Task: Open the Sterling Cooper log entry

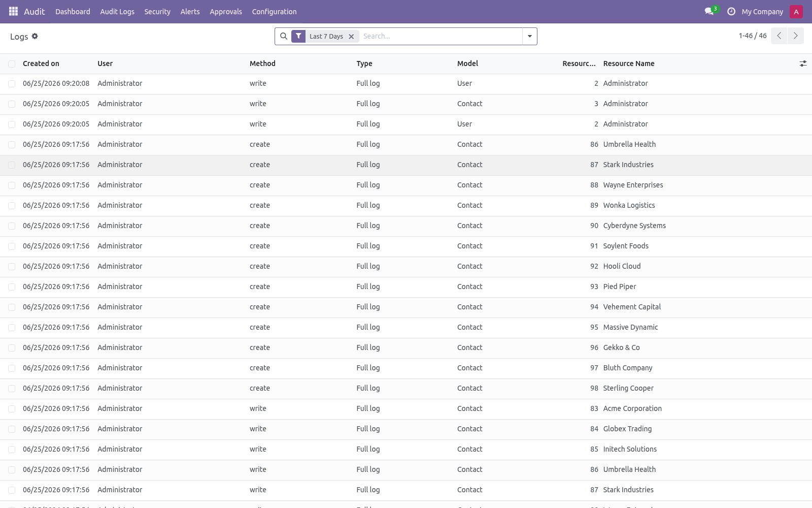Action: 406,389
